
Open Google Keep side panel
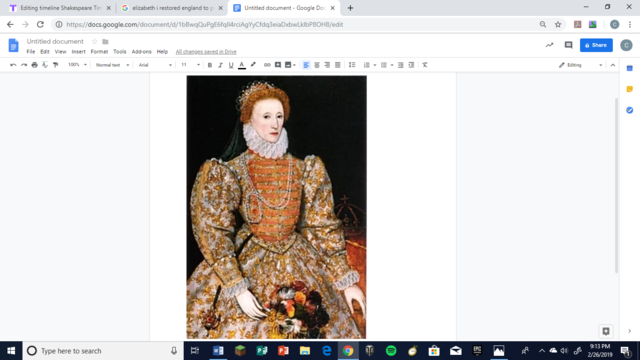(x=629, y=89)
